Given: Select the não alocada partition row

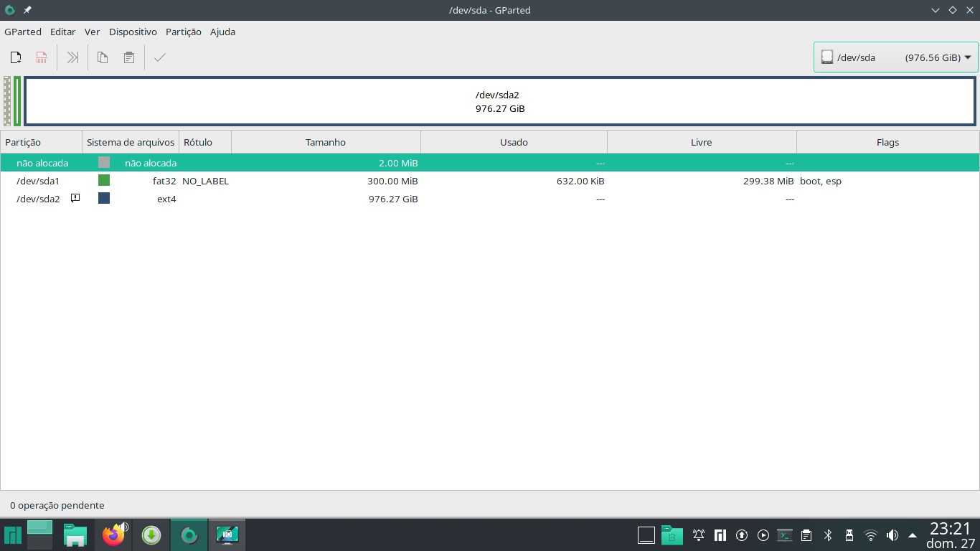Looking at the screenshot, I should 490,163.
